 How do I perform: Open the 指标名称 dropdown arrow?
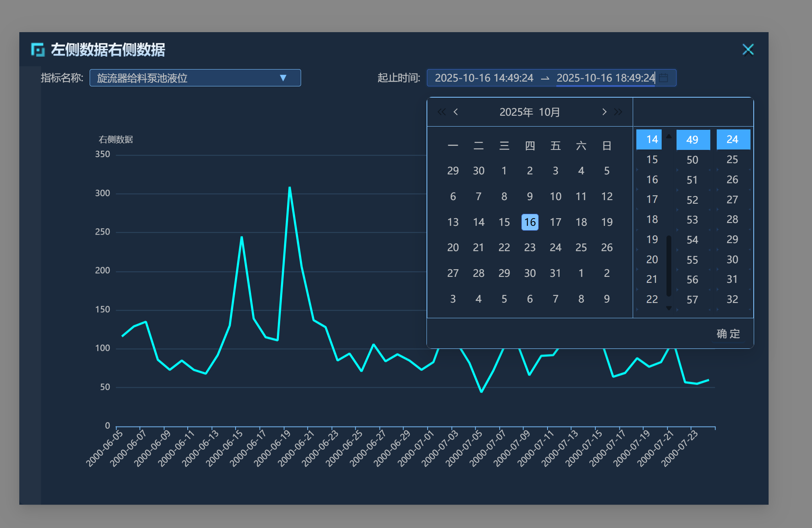pyautogui.click(x=283, y=78)
